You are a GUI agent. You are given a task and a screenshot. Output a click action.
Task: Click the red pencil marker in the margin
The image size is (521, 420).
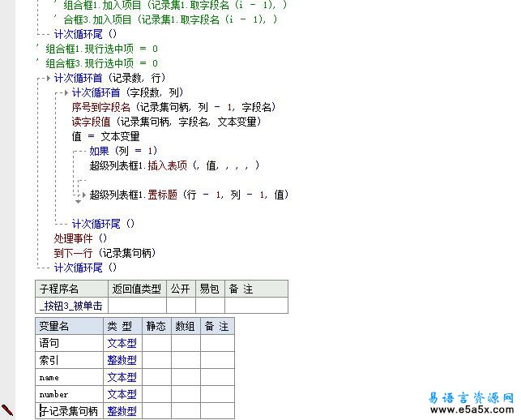click(x=7, y=410)
